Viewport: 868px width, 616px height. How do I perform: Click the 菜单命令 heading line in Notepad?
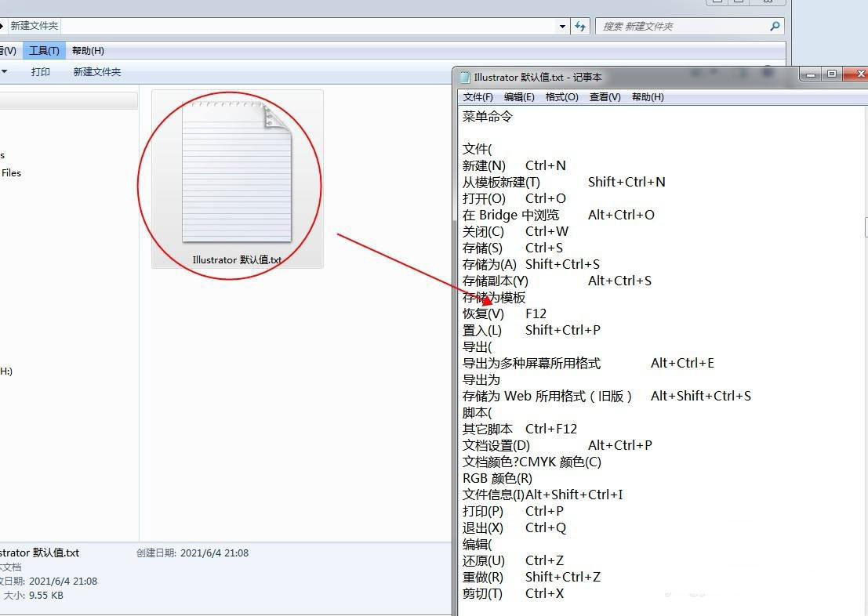[x=488, y=117]
